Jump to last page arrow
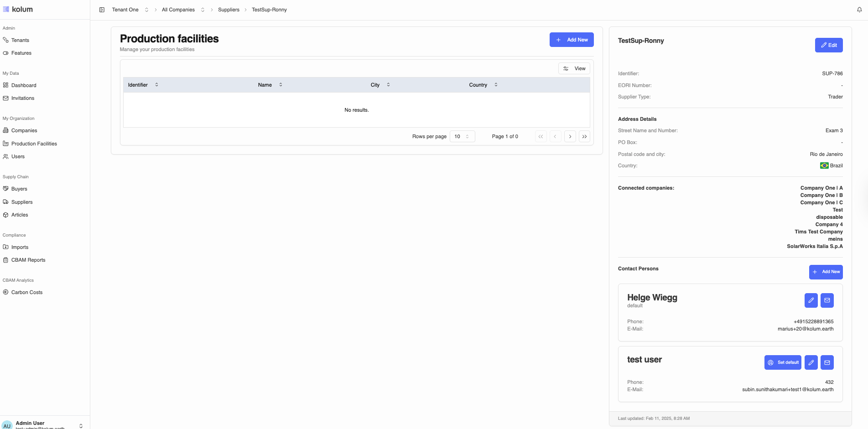868x429 pixels. point(584,136)
